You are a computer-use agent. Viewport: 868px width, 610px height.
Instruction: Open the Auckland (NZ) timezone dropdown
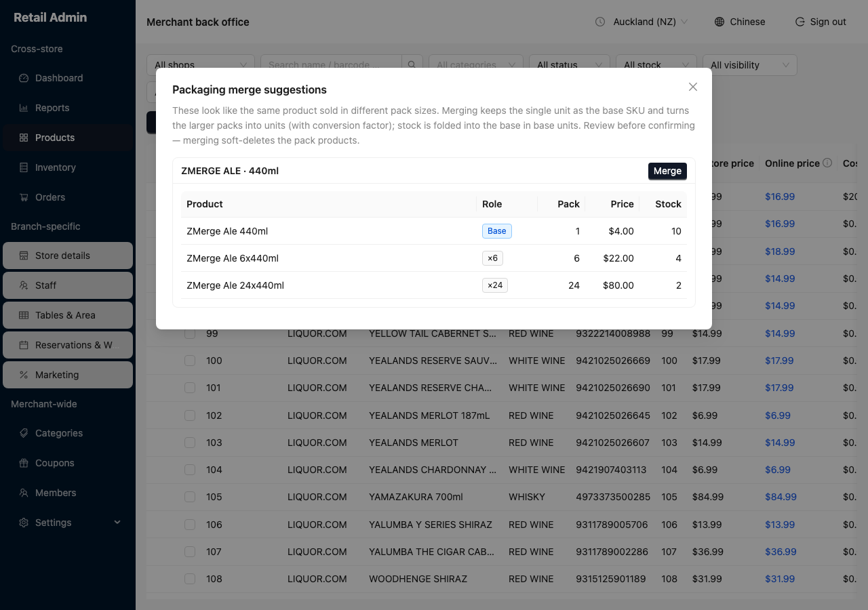pyautogui.click(x=642, y=22)
